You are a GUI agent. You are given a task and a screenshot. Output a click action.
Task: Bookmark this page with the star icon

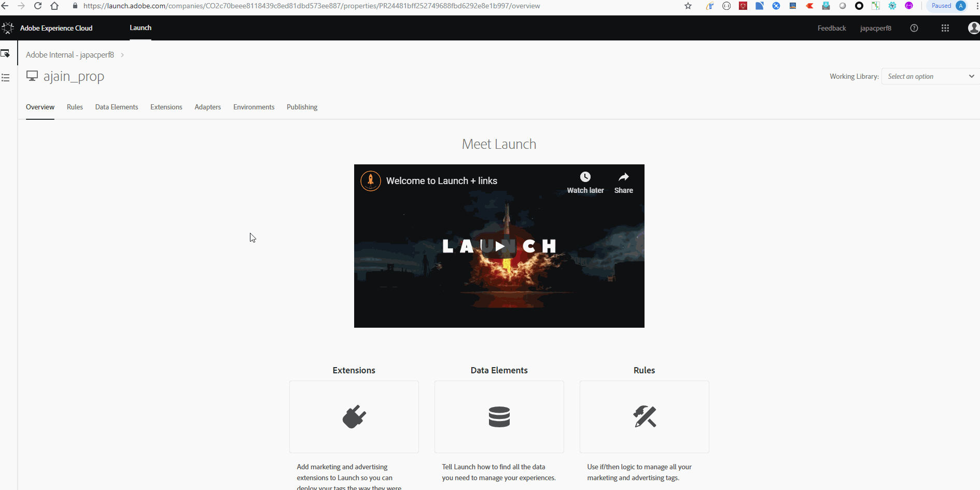pyautogui.click(x=688, y=6)
